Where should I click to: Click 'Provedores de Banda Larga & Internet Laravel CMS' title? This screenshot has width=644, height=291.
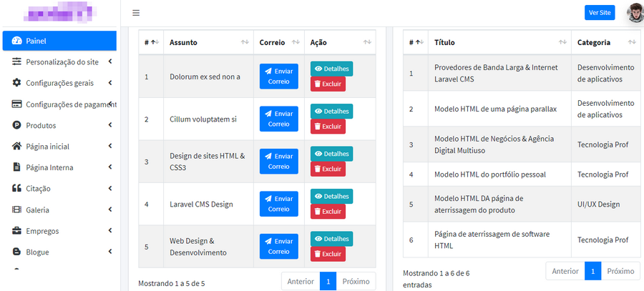tap(496, 73)
